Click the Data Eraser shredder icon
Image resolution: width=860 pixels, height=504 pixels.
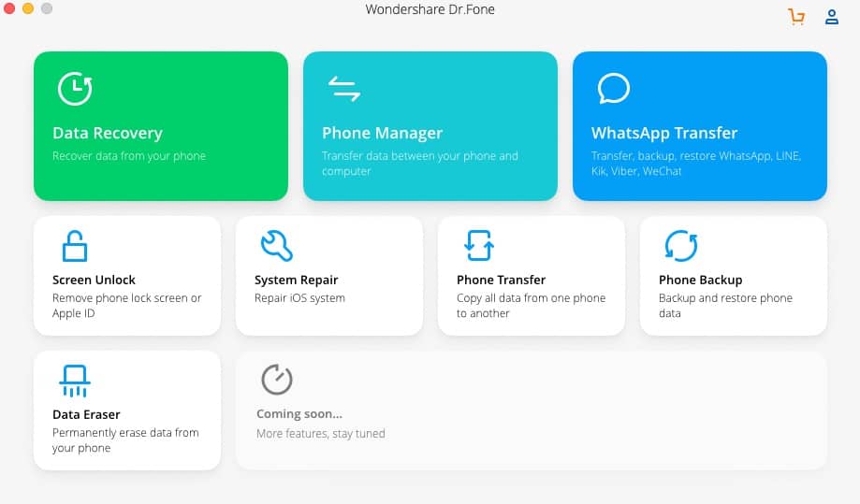coord(75,381)
